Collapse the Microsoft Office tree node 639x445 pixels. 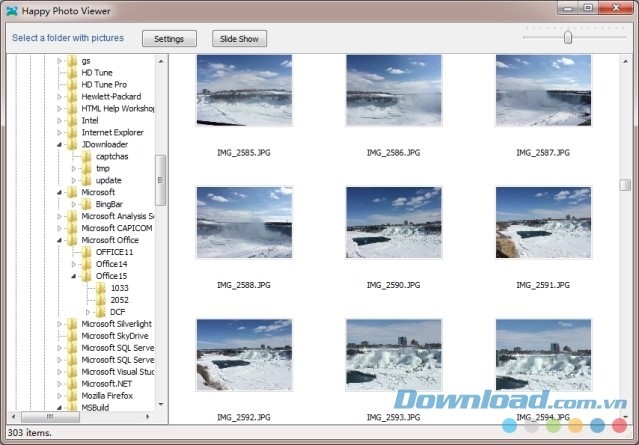point(59,240)
